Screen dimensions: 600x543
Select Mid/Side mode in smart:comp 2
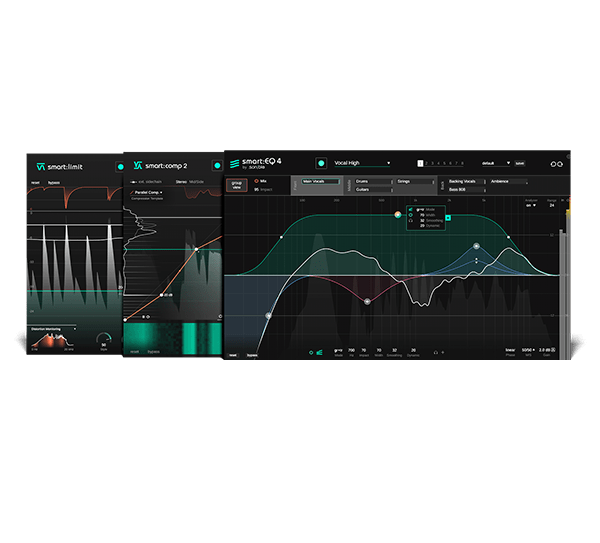point(197,182)
